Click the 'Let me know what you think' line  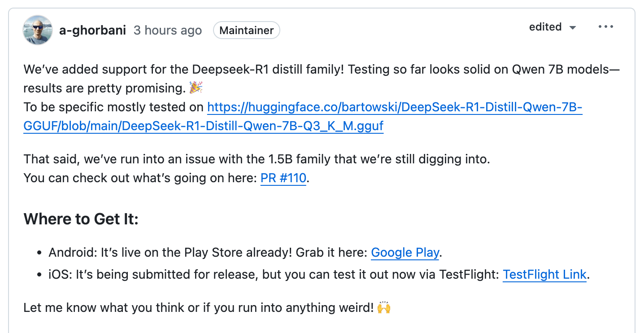coord(198,308)
